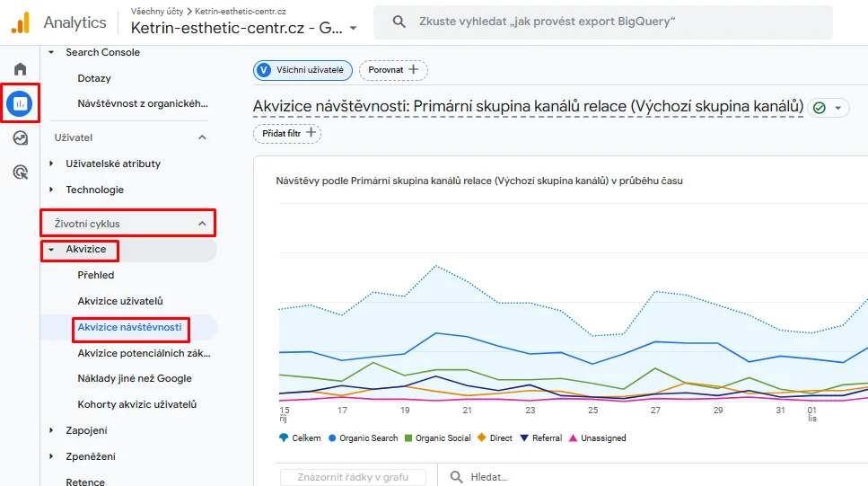The image size is (868, 486).
Task: Toggle the Direct legend entry
Action: pos(495,437)
